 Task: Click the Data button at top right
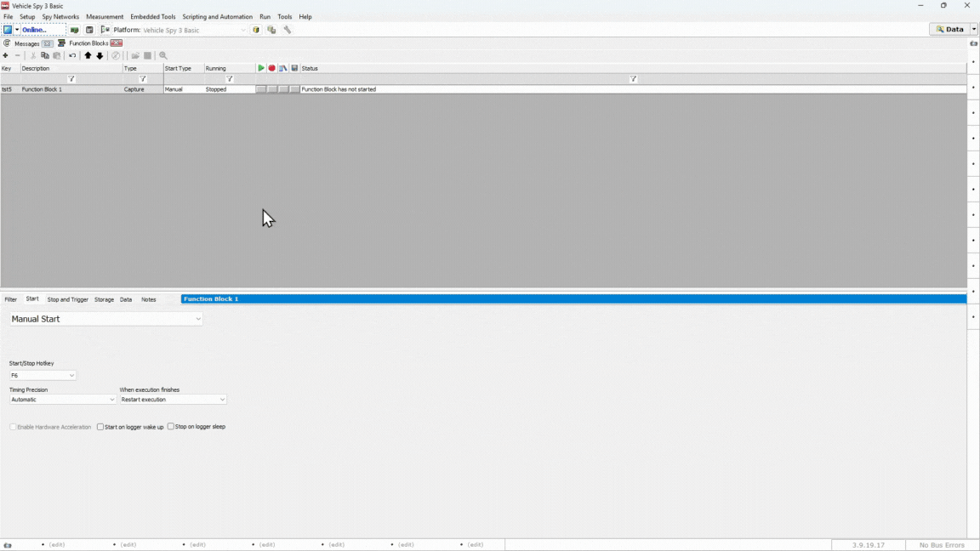point(949,30)
